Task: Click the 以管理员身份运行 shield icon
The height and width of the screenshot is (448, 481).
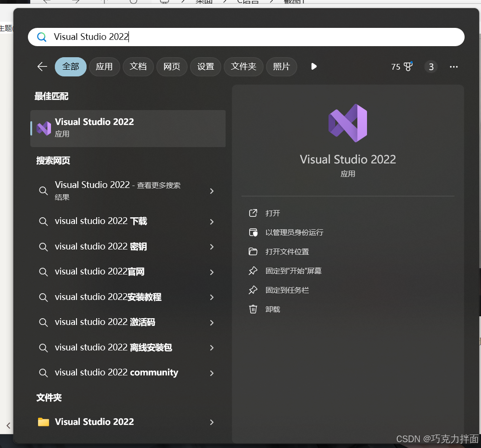Action: pyautogui.click(x=253, y=232)
